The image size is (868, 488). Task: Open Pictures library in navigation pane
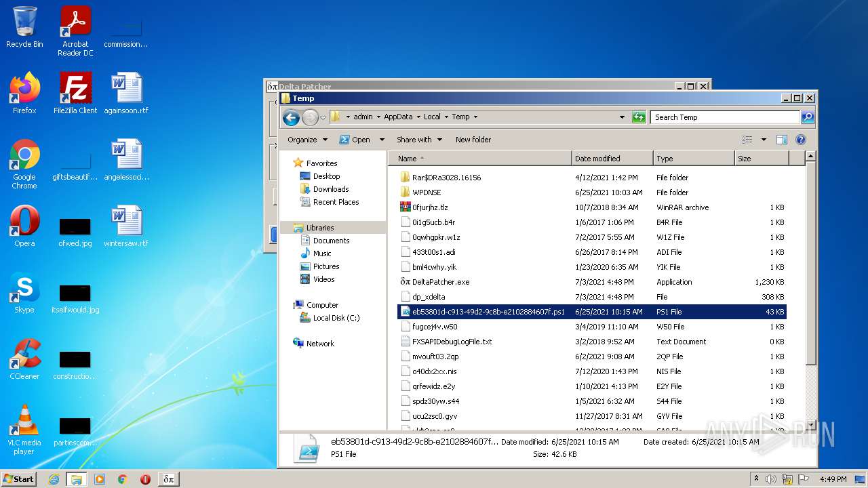click(325, 266)
